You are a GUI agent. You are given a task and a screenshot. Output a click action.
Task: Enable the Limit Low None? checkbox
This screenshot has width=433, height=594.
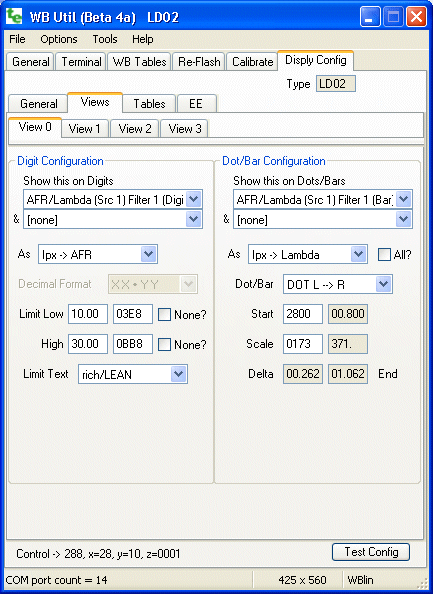click(164, 314)
